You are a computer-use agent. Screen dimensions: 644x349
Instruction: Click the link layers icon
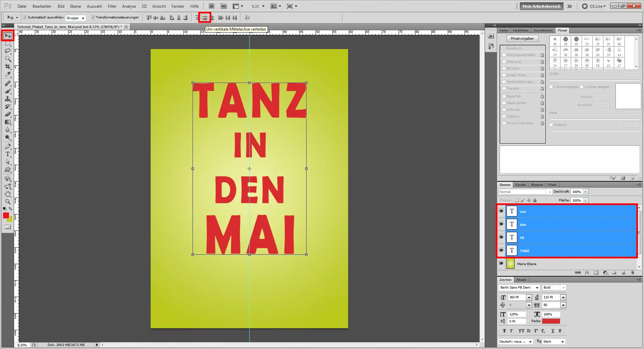point(578,272)
